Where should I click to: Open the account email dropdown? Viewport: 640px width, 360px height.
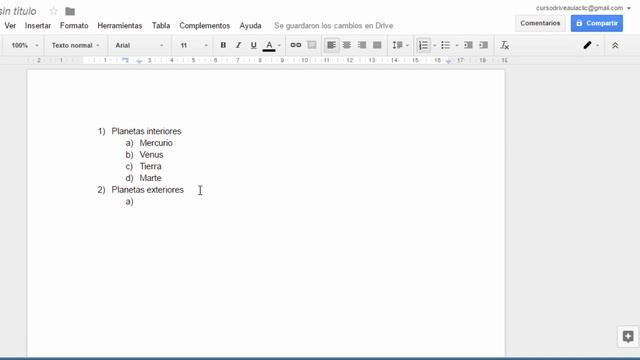tap(583, 8)
